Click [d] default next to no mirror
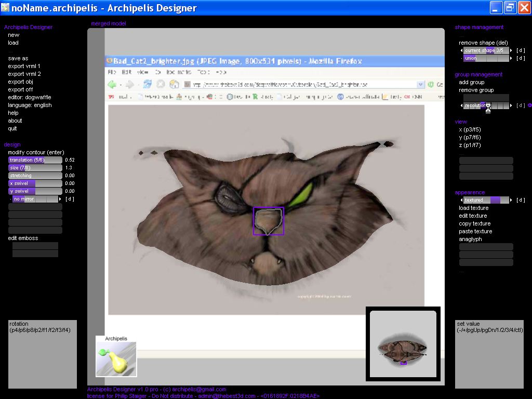 tap(70, 199)
